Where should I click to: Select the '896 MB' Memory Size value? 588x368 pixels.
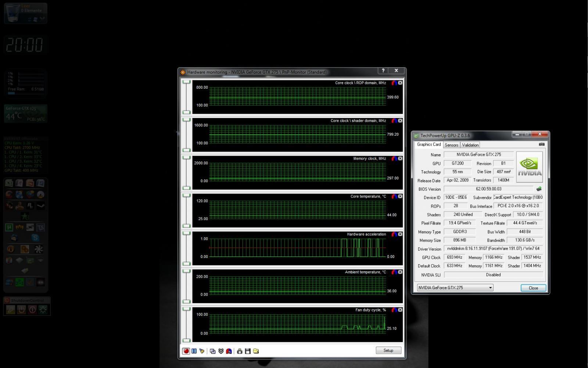tap(459, 240)
